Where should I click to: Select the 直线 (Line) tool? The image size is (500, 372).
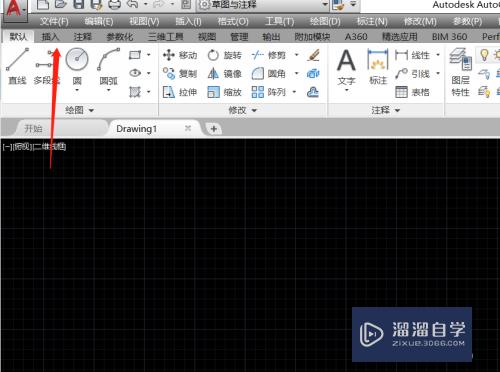click(17, 67)
